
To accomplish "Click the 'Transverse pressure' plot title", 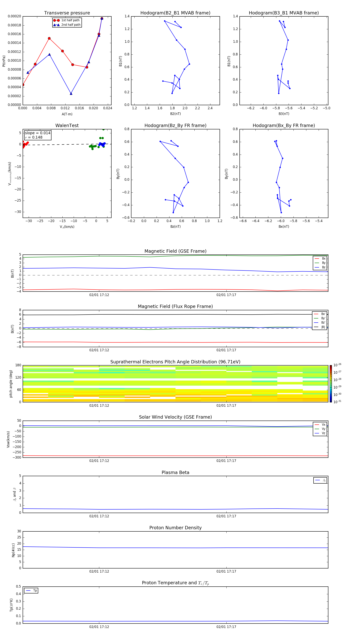I will coord(67,13).
